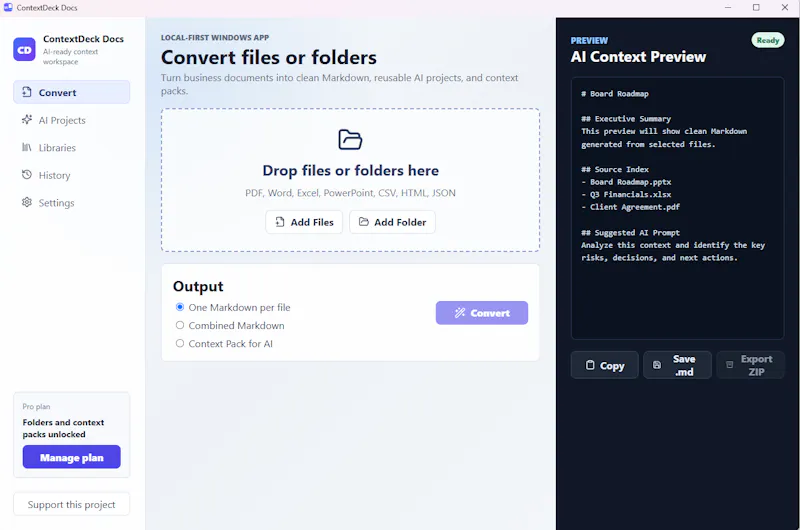
Task: Click the Settings gear icon
Action: (x=27, y=202)
